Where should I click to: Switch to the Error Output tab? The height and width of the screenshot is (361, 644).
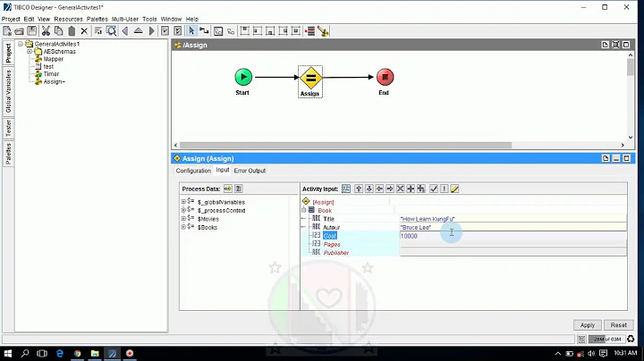pos(250,171)
